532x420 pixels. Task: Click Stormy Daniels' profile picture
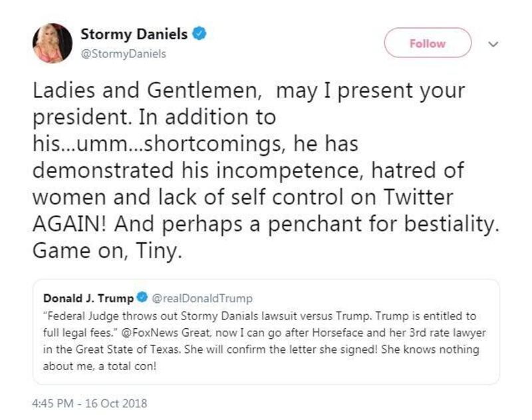point(53,41)
